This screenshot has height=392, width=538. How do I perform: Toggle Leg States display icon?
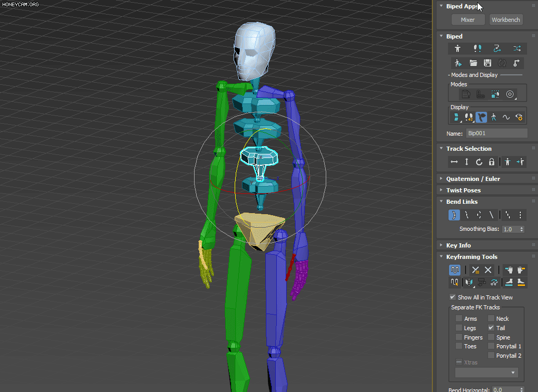coord(494,117)
